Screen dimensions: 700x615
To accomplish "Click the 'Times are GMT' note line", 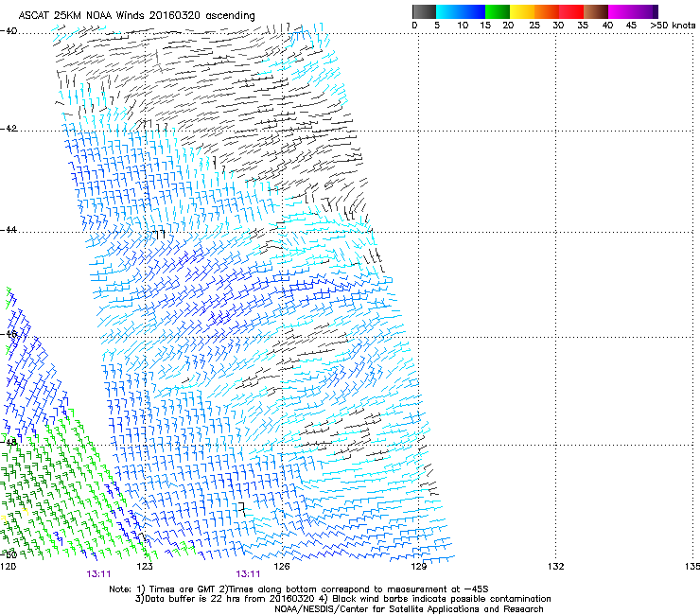I will coord(299,589).
